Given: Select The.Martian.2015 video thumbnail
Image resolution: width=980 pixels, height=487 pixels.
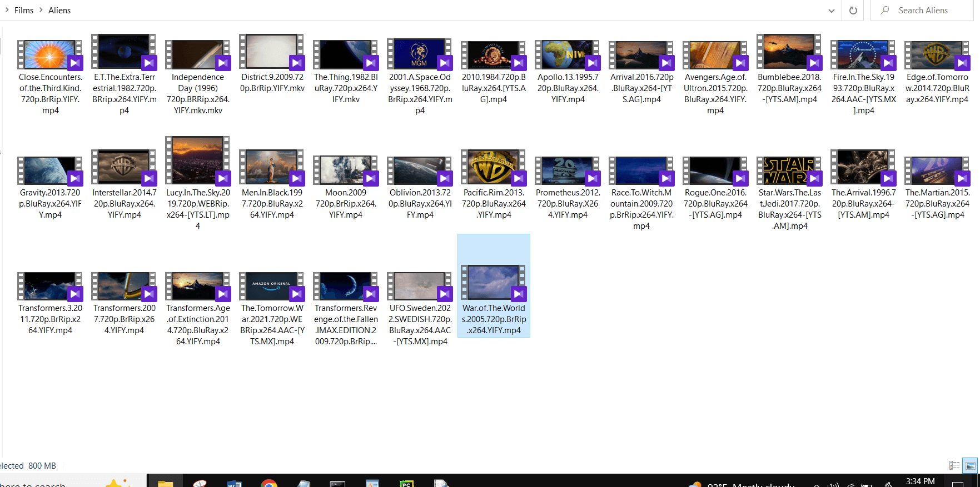Looking at the screenshot, I should [937, 170].
